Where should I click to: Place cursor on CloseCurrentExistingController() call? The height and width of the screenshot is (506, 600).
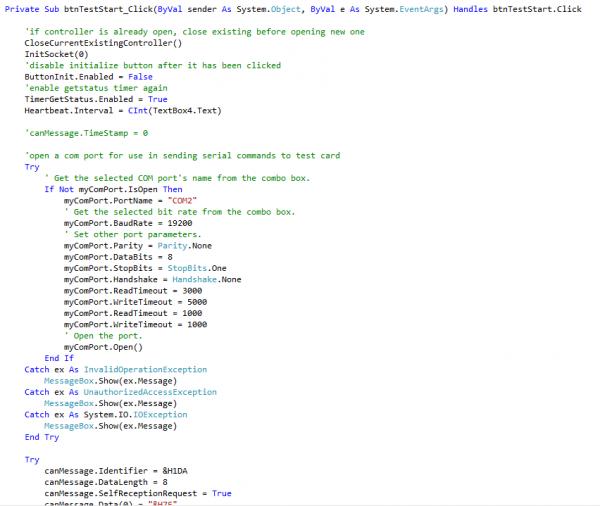pyautogui.click(x=103, y=43)
